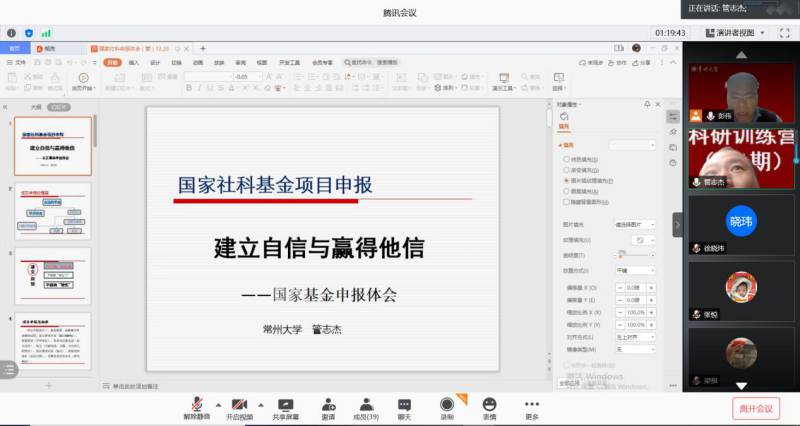
Task: Open the 放置方式 dropdown showing 平铺
Action: (638, 270)
